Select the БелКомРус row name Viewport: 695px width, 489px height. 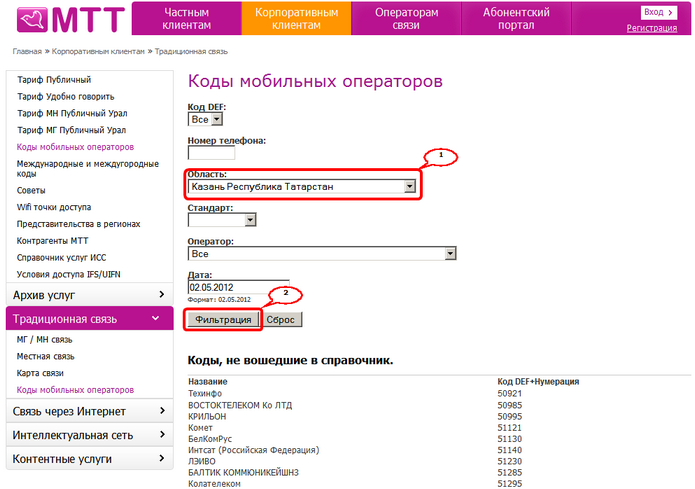[x=210, y=439]
